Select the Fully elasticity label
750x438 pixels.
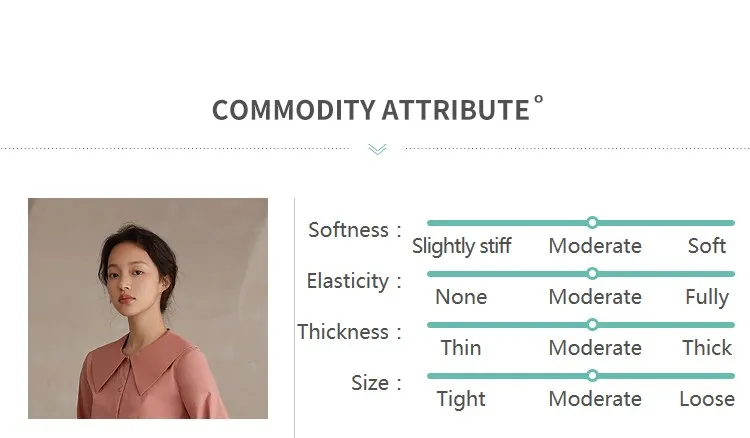point(707,297)
